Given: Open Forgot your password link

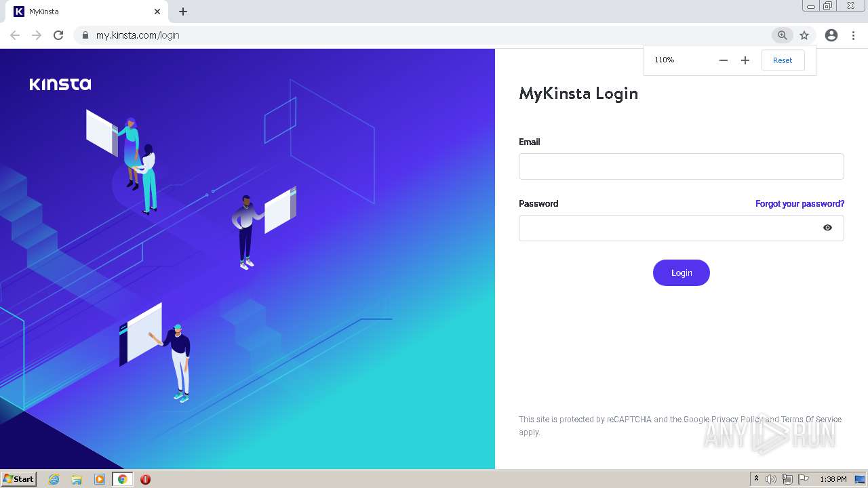Looking at the screenshot, I should click(800, 203).
